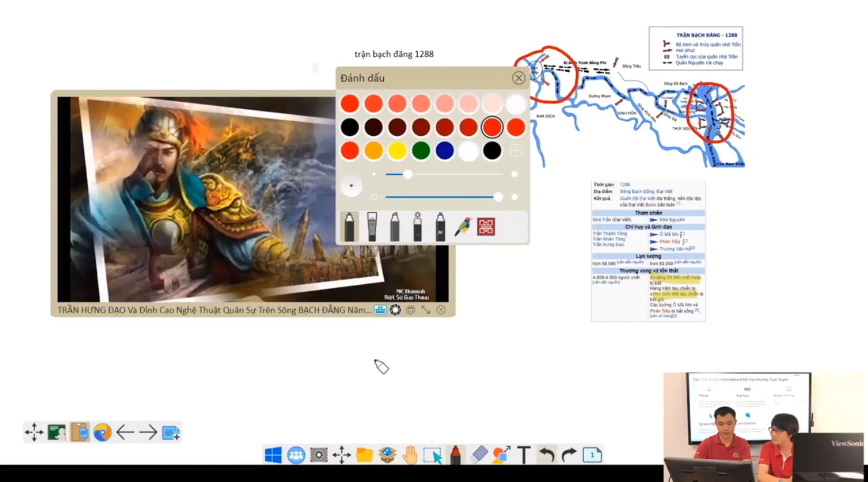This screenshot has width=868, height=482.
Task: Open the yellow folder file menu
Action: (x=364, y=455)
